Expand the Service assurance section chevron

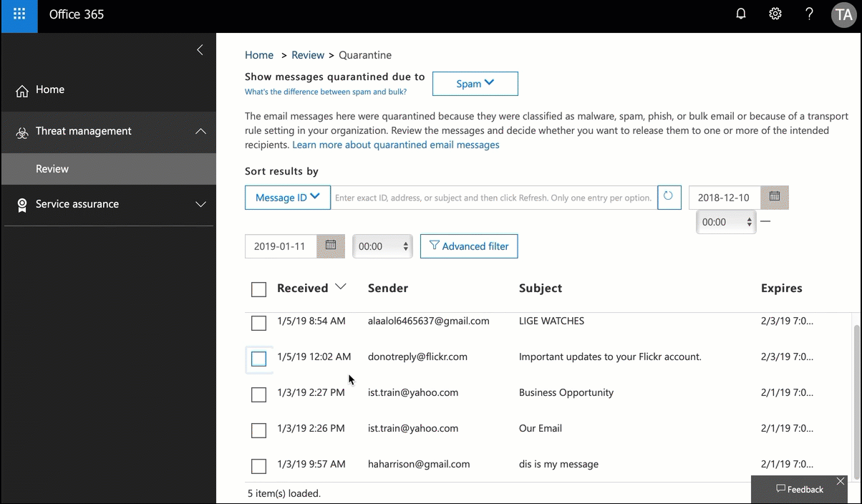tap(200, 204)
